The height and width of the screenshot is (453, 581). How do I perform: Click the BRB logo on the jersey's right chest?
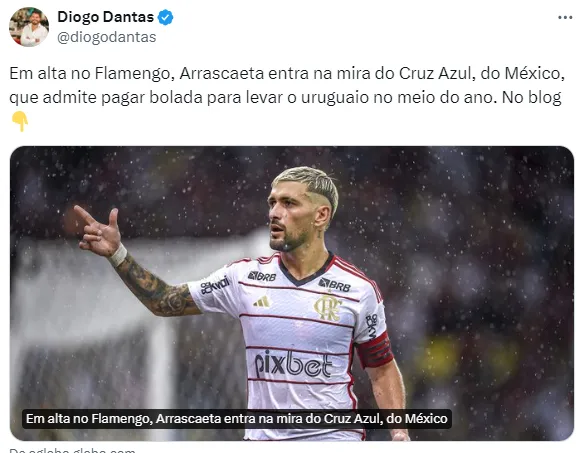[x=335, y=285]
